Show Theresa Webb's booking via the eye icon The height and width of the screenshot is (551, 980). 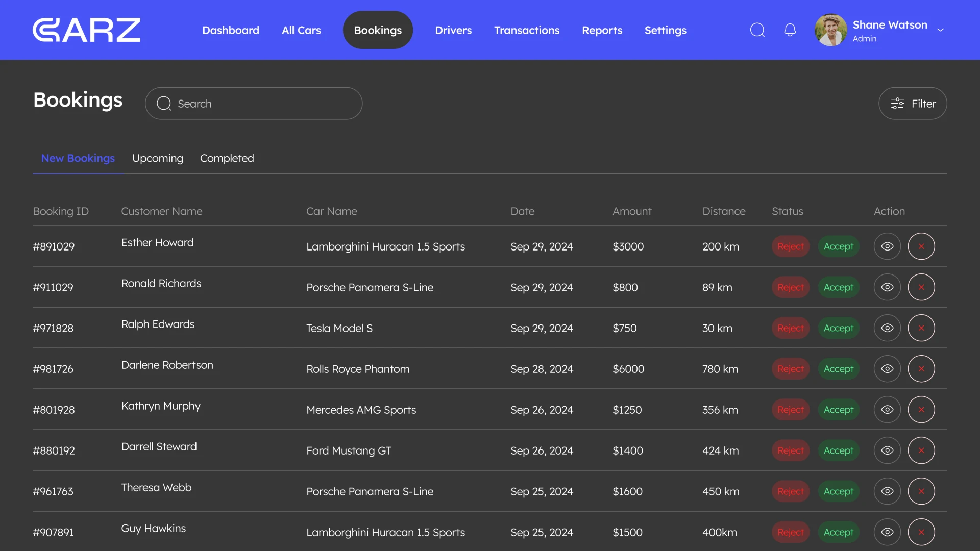pos(887,491)
